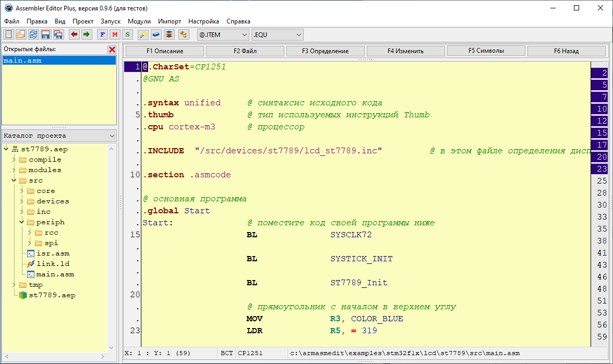Open link.ld in the project tree

pos(52,264)
